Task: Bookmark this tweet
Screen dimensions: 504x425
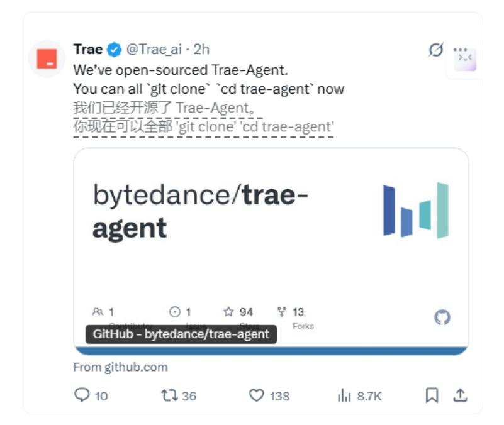Action: point(432,395)
